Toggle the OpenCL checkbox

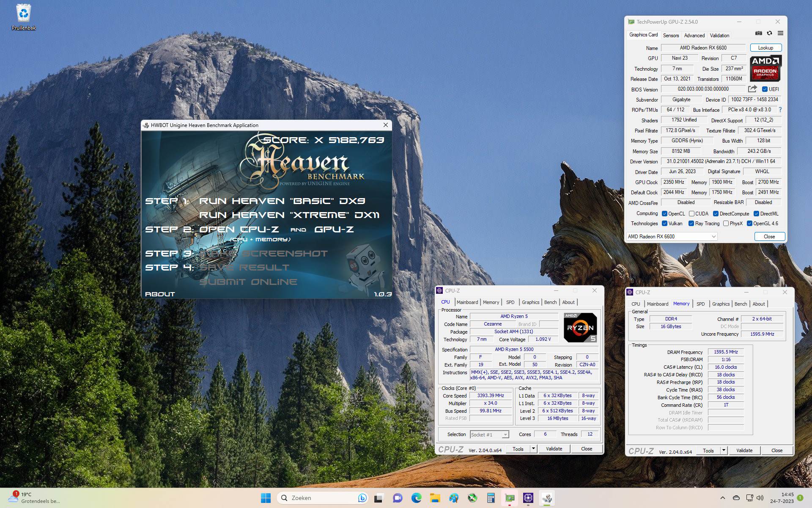[664, 213]
